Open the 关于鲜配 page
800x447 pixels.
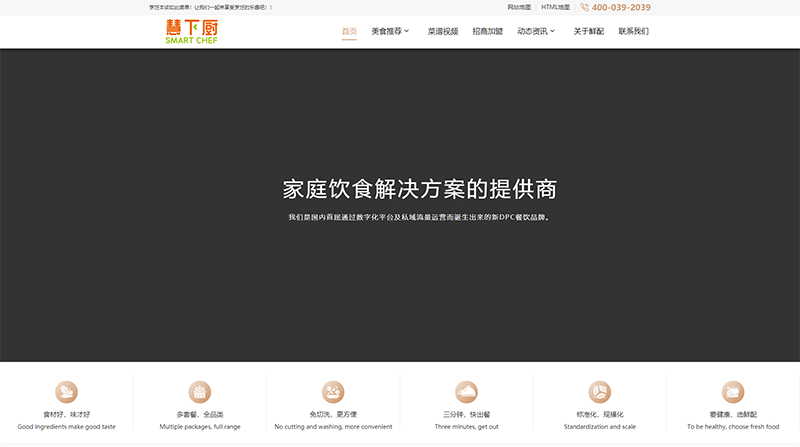click(x=588, y=31)
